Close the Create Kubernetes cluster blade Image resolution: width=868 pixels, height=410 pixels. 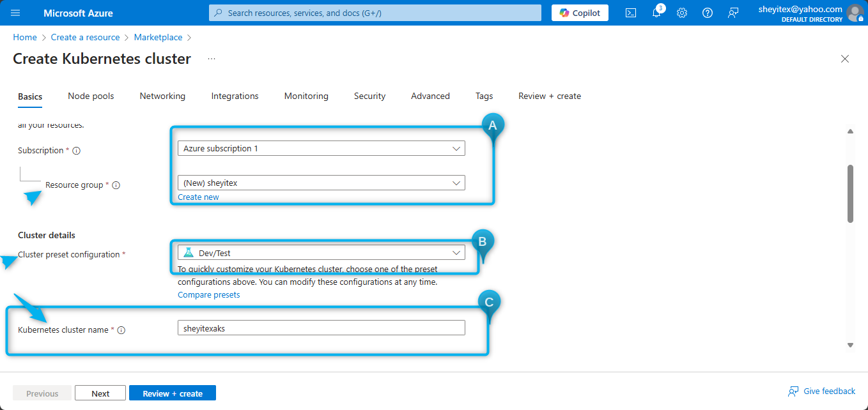845,59
